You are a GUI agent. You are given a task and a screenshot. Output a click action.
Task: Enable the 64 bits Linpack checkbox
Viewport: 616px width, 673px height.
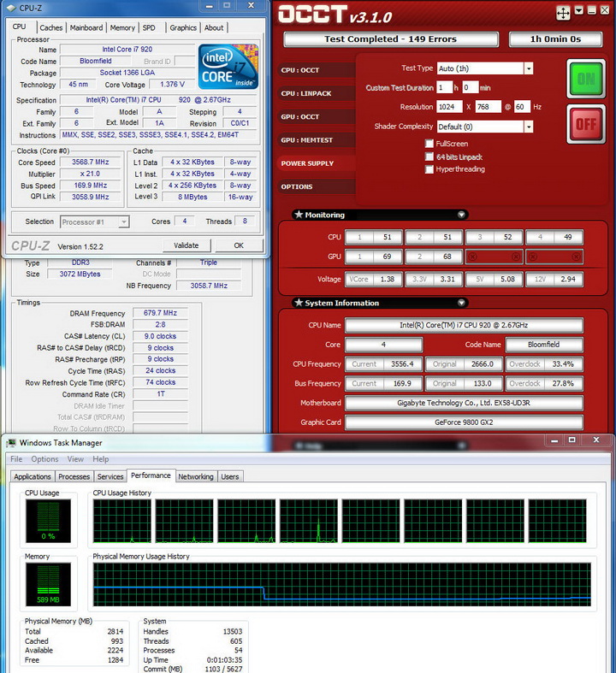pyautogui.click(x=429, y=156)
